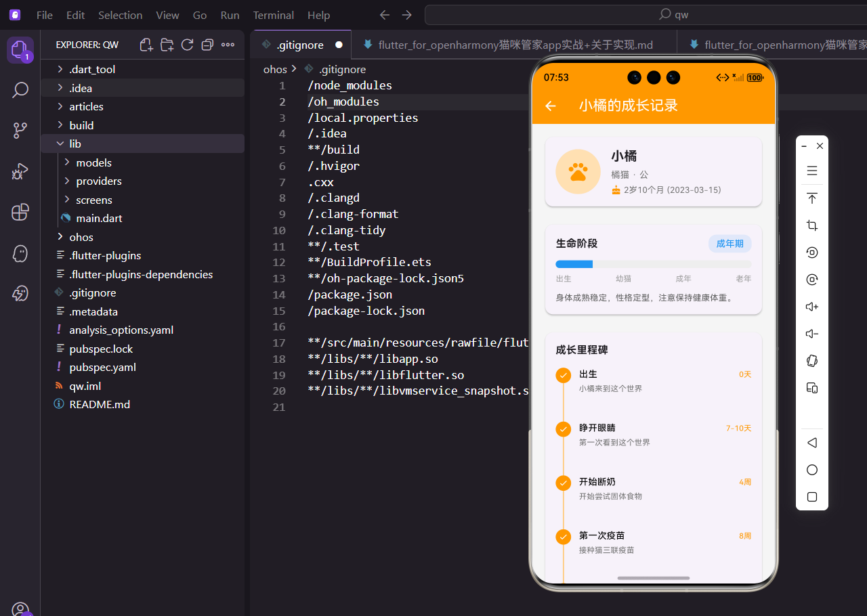Expand the .idea folder
The image size is (867, 616).
click(x=142, y=88)
